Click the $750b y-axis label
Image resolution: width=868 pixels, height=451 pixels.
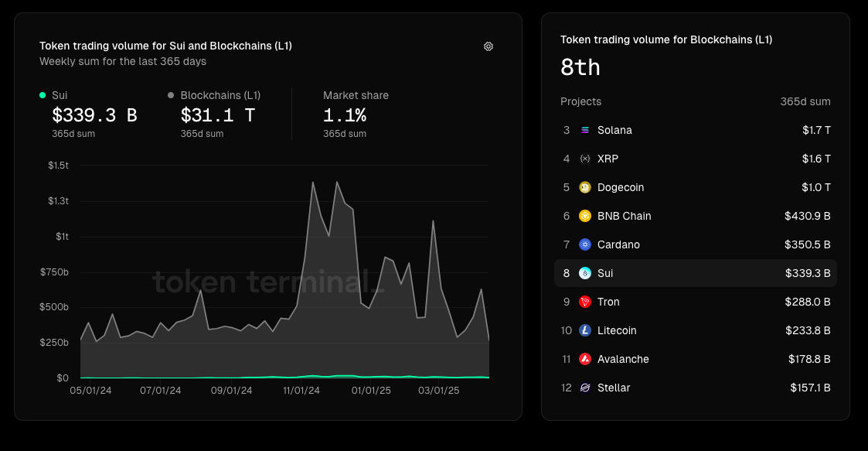[x=54, y=272]
